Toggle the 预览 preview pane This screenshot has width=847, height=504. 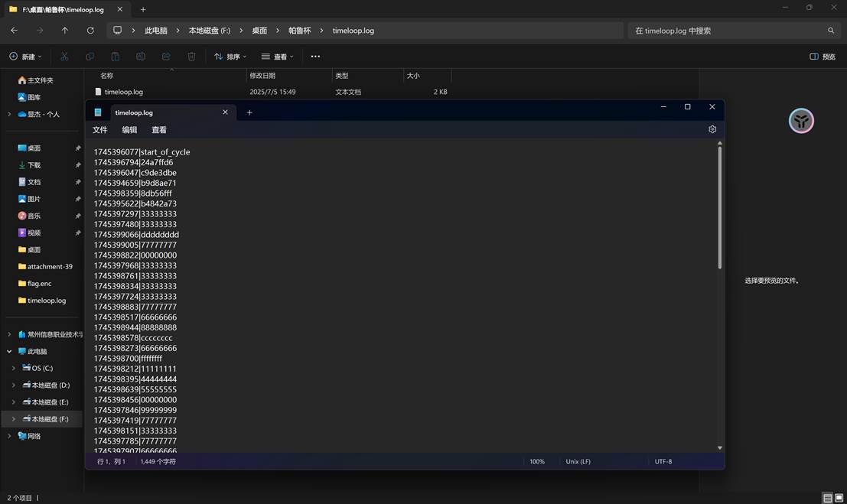(821, 56)
